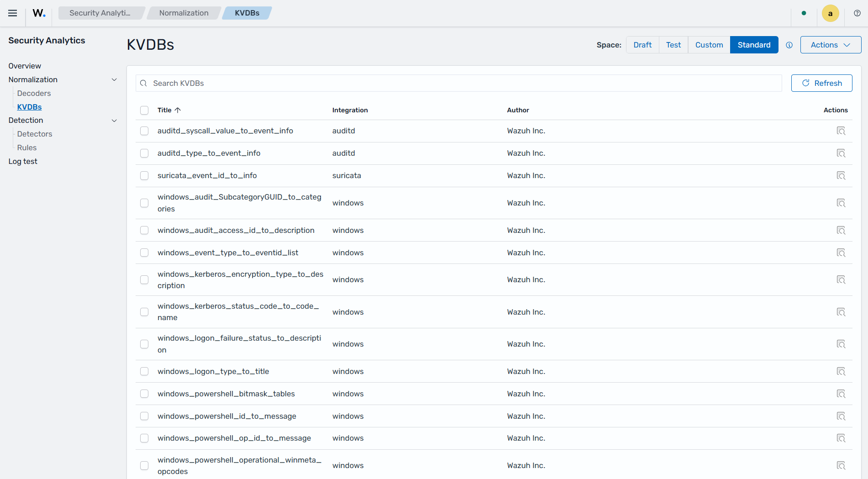
Task: Open the hamburger navigation menu
Action: (13, 13)
